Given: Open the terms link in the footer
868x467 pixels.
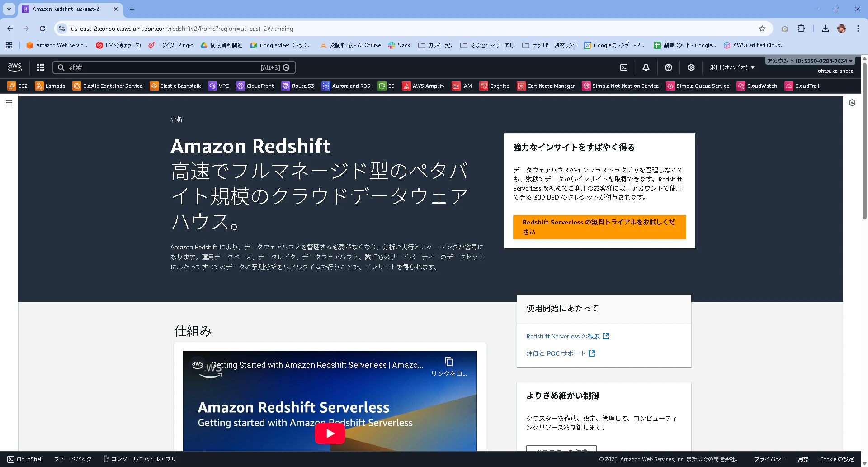Looking at the screenshot, I should (x=803, y=459).
